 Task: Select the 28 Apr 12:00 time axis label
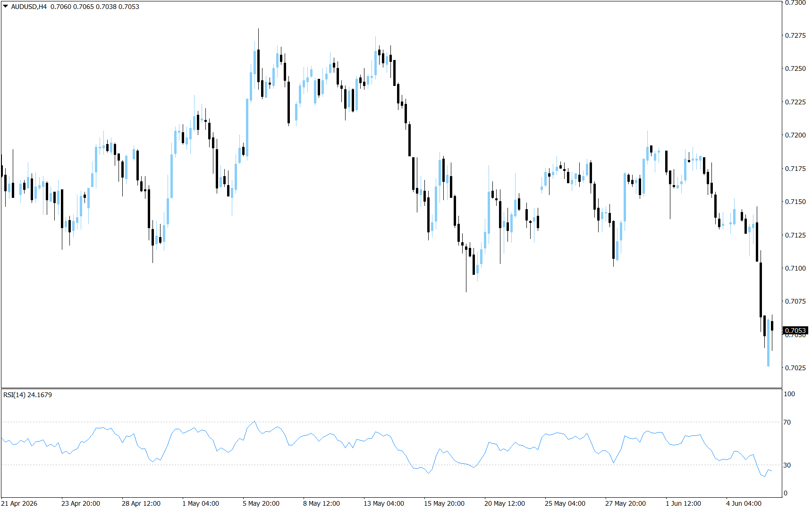pos(141,503)
